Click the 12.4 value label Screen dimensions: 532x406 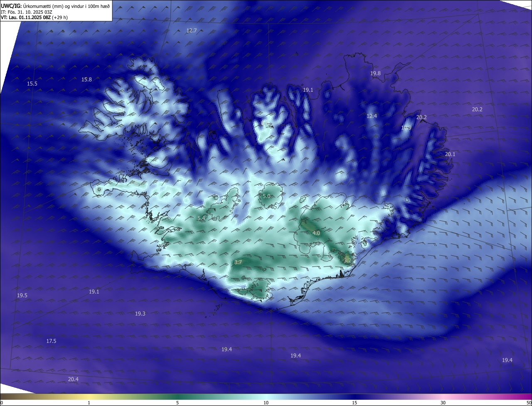click(372, 116)
